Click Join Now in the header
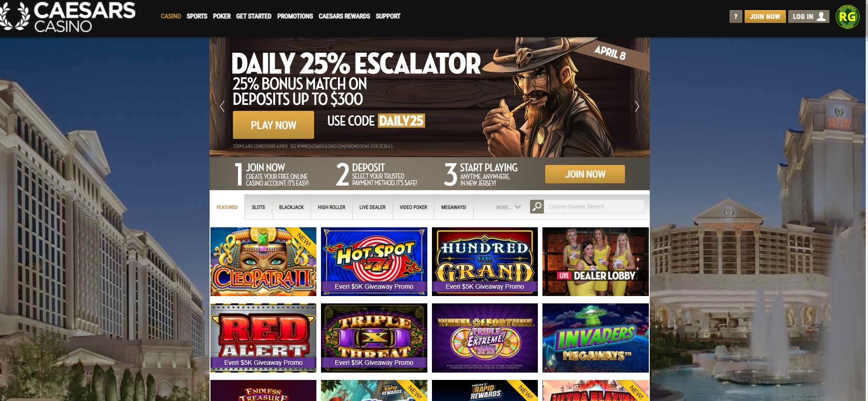 pos(765,16)
